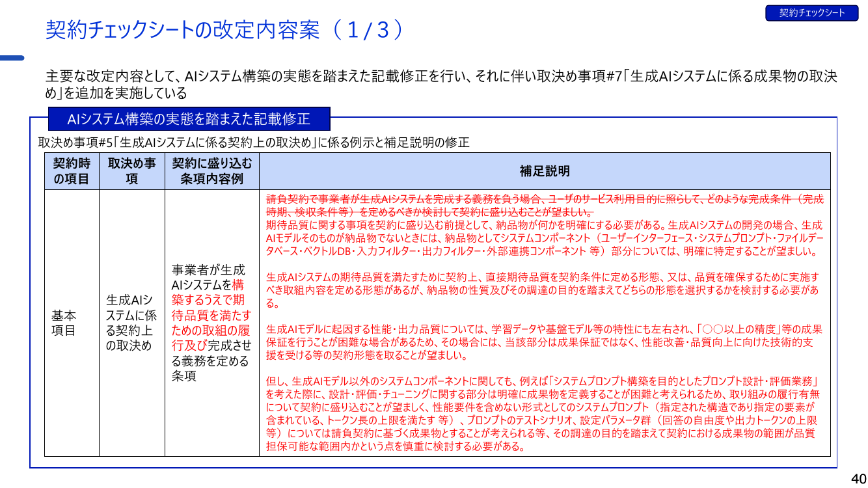The image size is (868, 488).
Task: Click the 契約チェックシート tag at top right
Action: click(812, 13)
